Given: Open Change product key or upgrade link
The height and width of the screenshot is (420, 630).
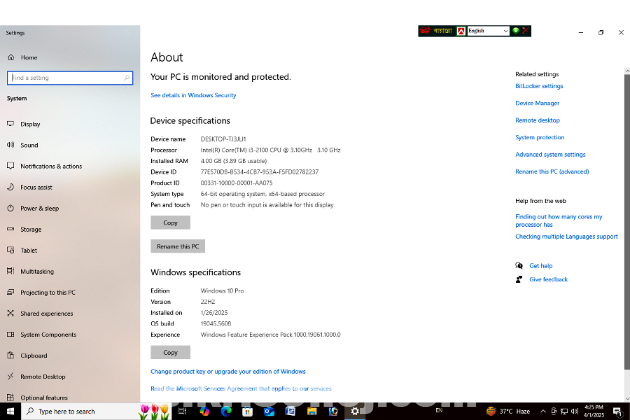Looking at the screenshot, I should 228,372.
